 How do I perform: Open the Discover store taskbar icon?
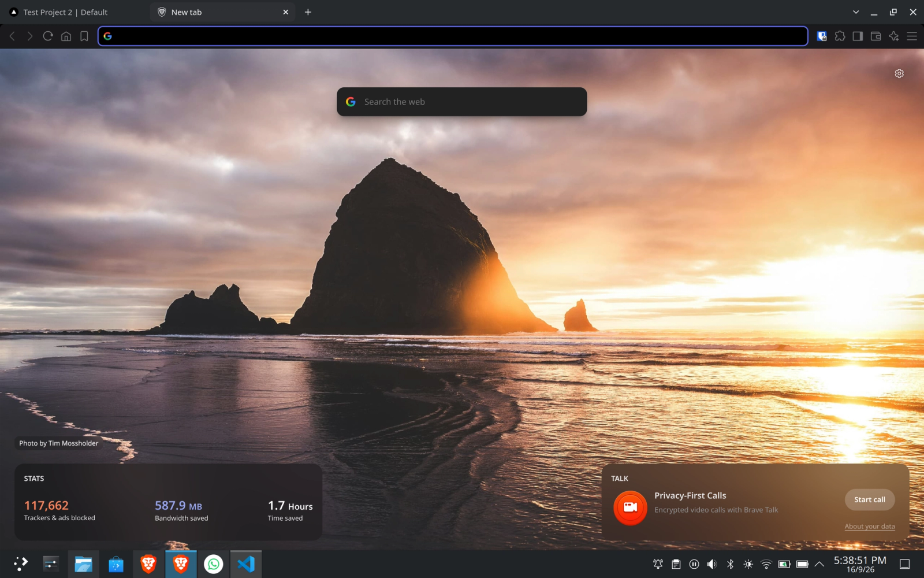click(116, 564)
